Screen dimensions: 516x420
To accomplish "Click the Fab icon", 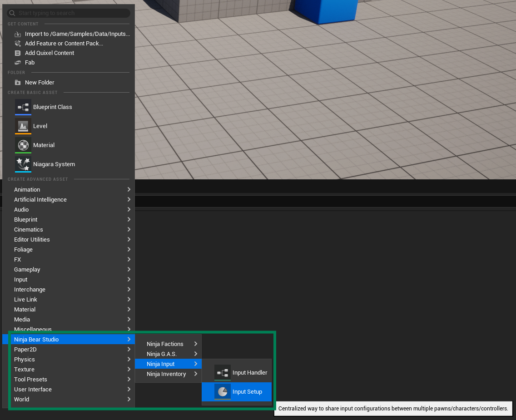I will click(18, 63).
